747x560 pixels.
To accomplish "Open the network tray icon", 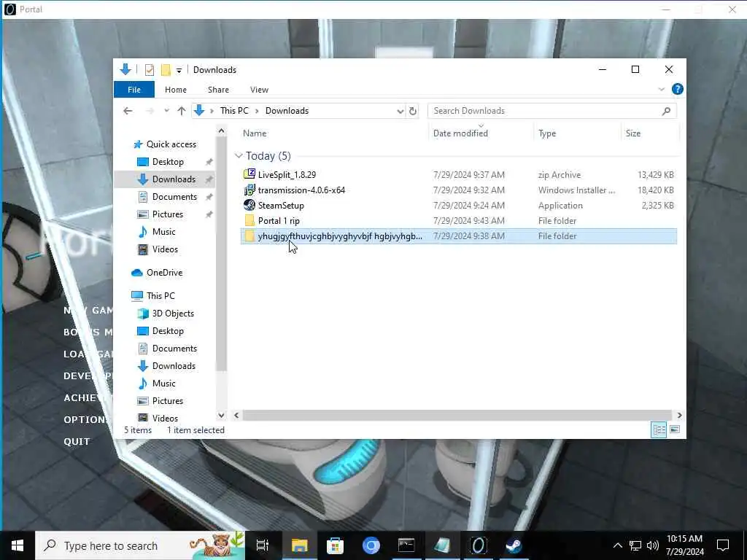I will (x=635, y=545).
